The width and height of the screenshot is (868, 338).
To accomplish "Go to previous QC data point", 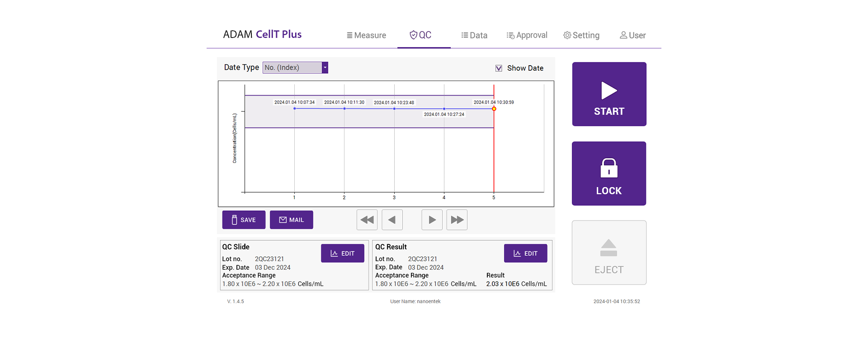I will click(392, 220).
